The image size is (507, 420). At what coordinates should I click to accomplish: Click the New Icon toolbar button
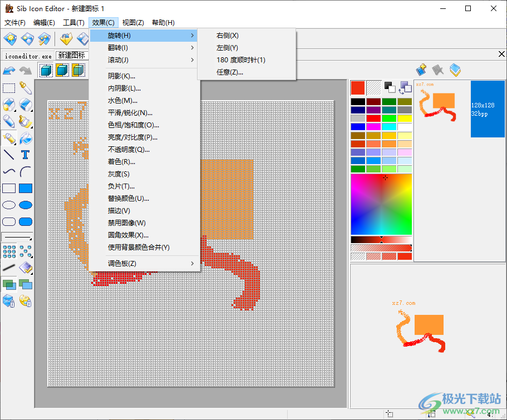(x=11, y=39)
